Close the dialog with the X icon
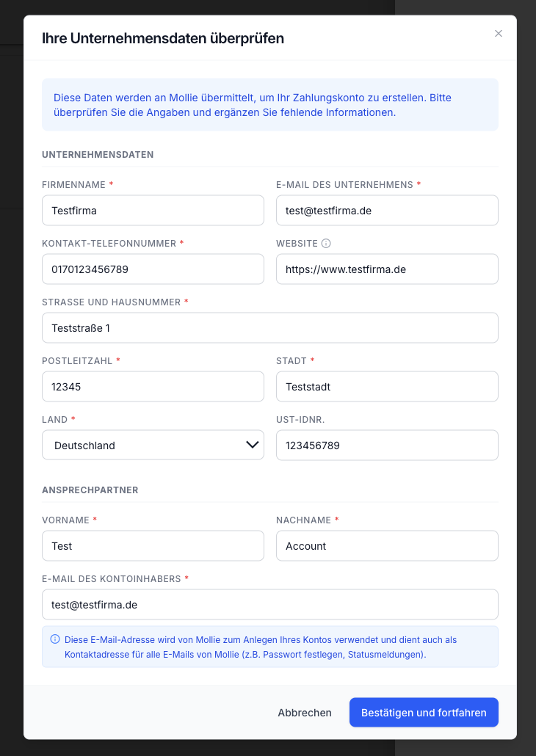Screen dimensions: 536x756 click(499, 33)
